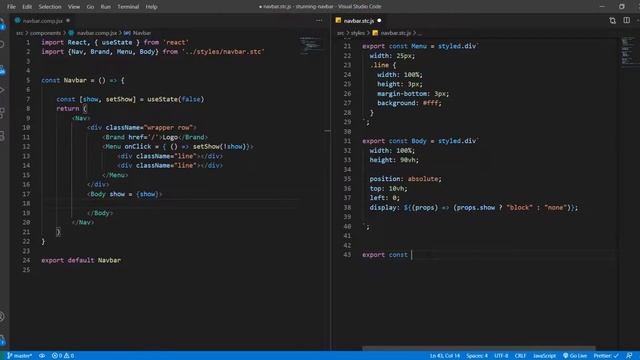Click the eye icon in status bar
Screen dimensions: 640x360
tap(42, 356)
